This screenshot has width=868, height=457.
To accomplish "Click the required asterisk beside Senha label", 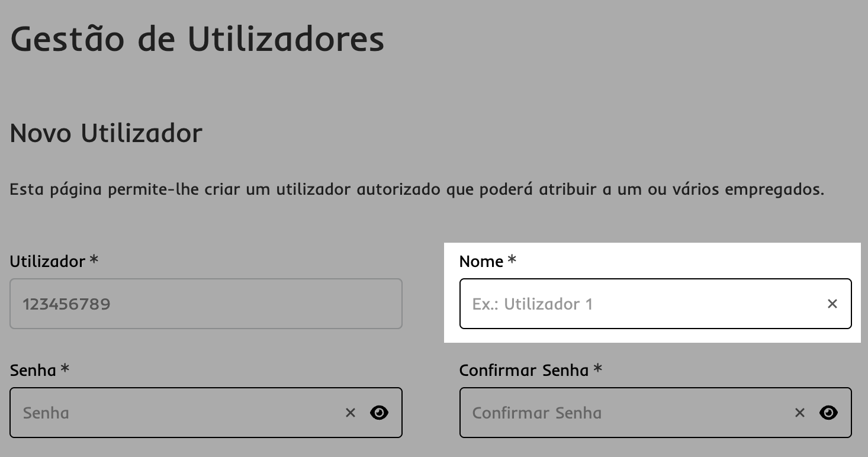I will (x=65, y=369).
